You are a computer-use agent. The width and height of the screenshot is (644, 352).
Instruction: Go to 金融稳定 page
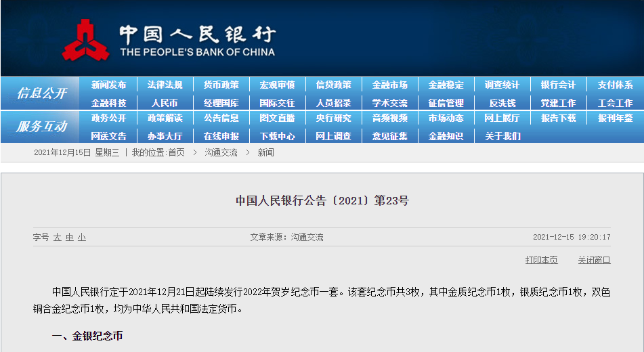[x=446, y=85]
